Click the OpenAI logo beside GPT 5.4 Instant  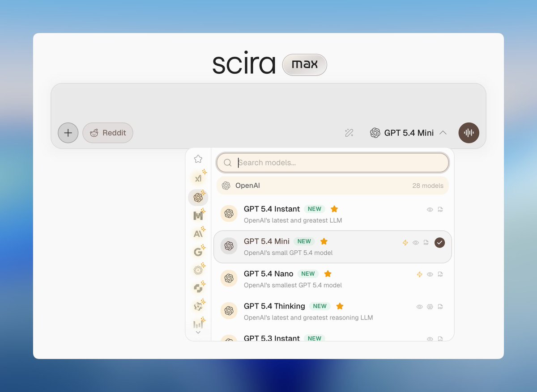click(x=229, y=214)
